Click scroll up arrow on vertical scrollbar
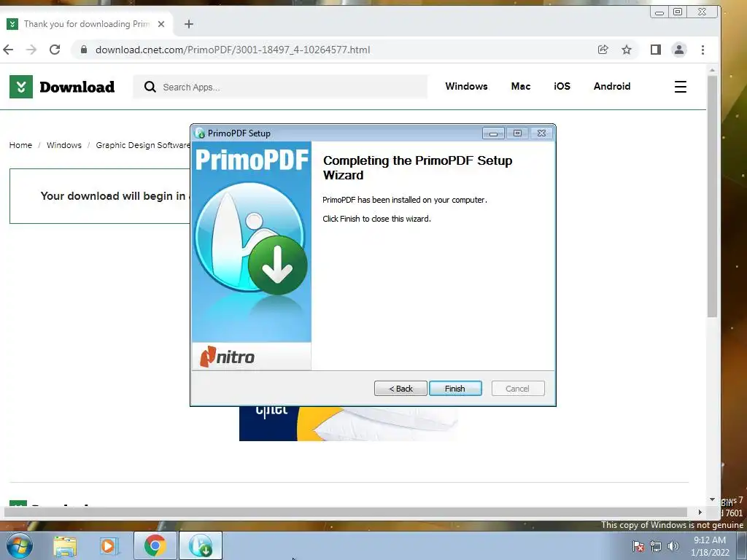This screenshot has width=747, height=560. pos(712,70)
